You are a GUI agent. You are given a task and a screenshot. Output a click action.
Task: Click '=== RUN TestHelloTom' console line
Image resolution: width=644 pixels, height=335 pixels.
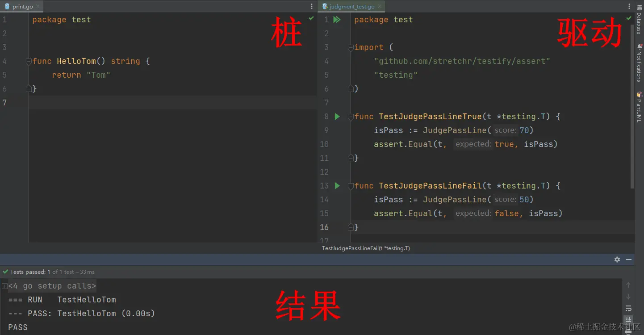[x=62, y=300]
